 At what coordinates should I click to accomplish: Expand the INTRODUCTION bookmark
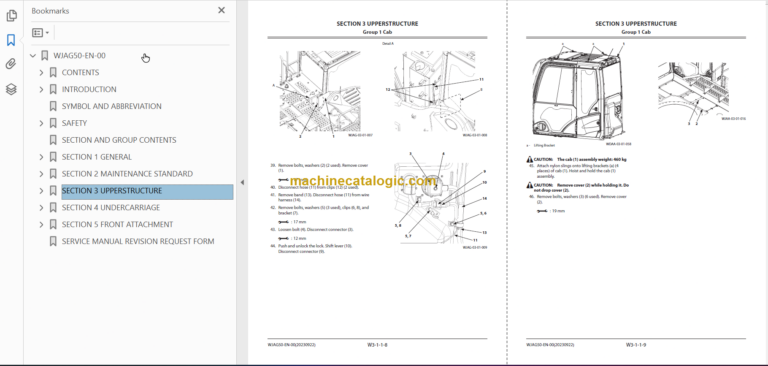pyautogui.click(x=41, y=90)
